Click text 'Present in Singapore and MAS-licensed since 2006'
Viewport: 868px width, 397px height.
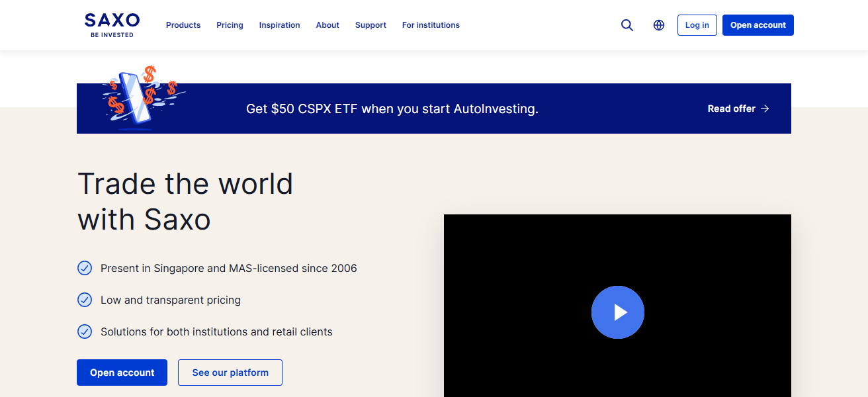pyautogui.click(x=229, y=268)
